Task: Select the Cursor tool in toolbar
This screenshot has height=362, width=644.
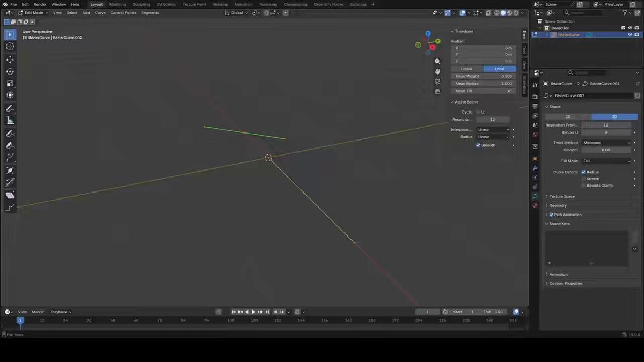Action: pyautogui.click(x=10, y=47)
